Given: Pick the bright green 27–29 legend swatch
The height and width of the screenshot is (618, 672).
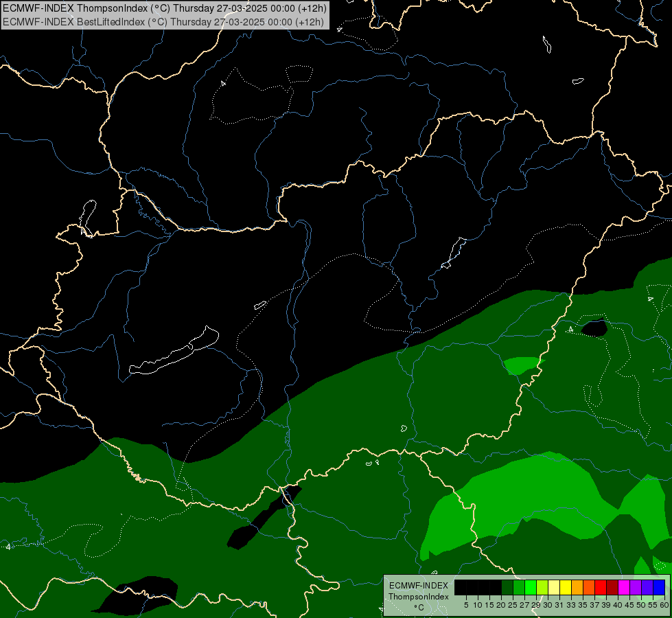Looking at the screenshot, I should point(531,587).
